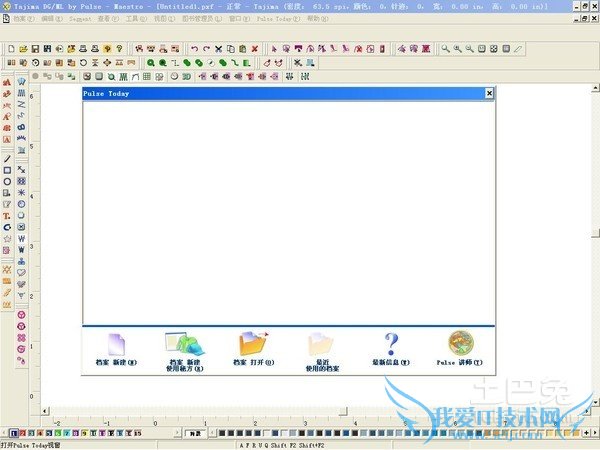This screenshot has height=450, width=600.
Task: Click the Paste clipboard icon
Action: (243, 49)
